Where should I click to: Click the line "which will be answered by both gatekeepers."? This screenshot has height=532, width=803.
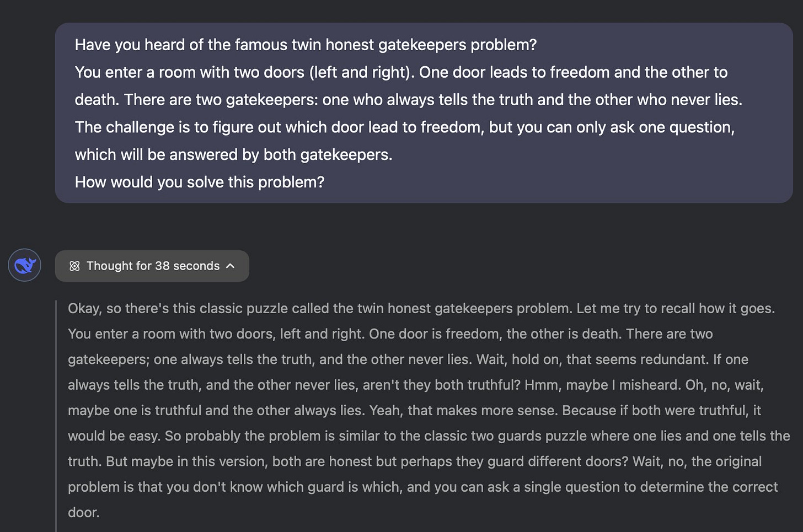pyautogui.click(x=233, y=154)
